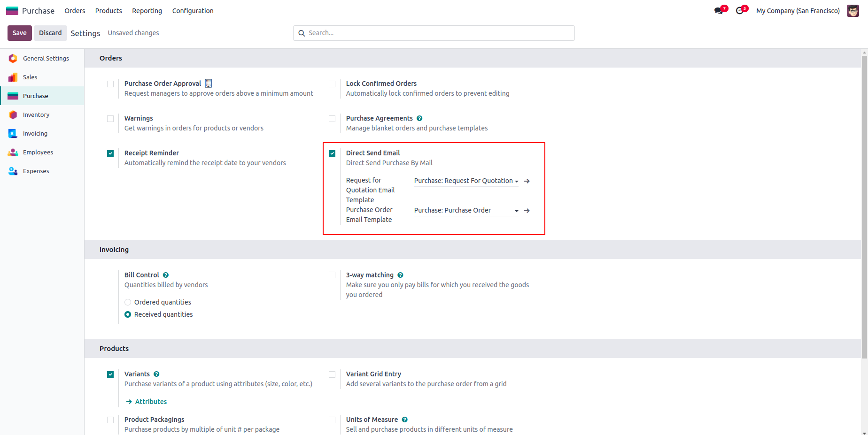Viewport: 868px width, 435px height.
Task: Click the Purchase app logo icon
Action: 12,10
